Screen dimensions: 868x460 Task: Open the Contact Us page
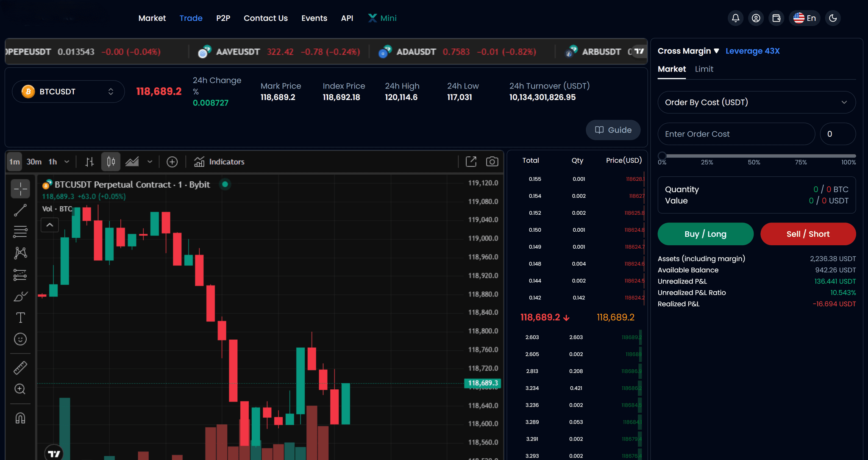tap(266, 18)
